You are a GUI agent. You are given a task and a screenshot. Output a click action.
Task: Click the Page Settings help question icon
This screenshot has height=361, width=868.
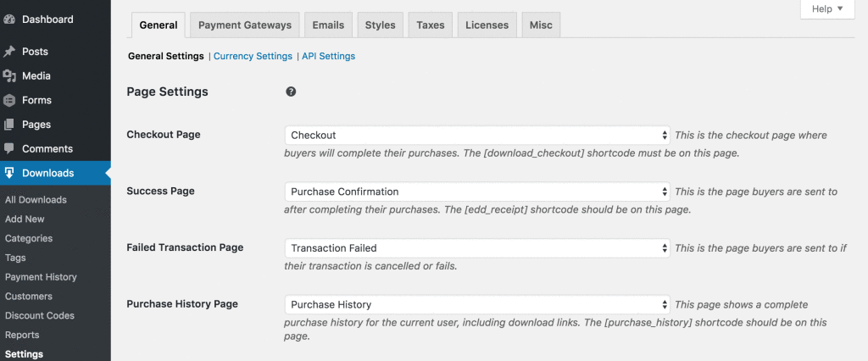(x=291, y=92)
